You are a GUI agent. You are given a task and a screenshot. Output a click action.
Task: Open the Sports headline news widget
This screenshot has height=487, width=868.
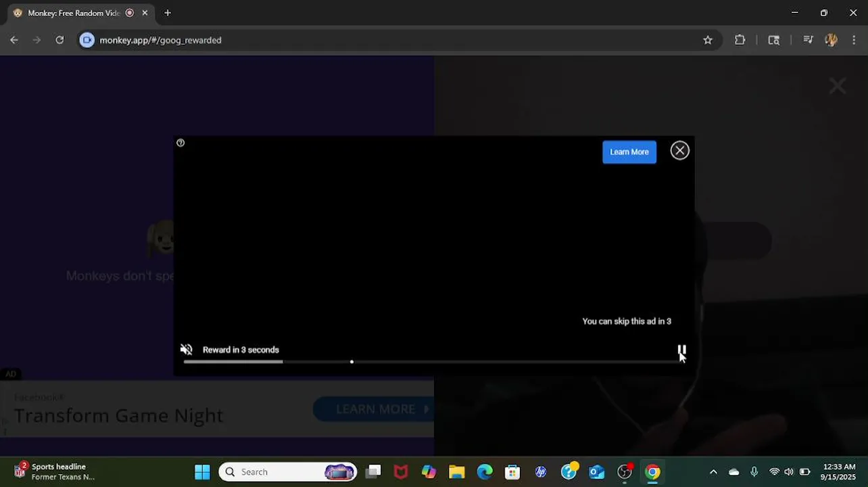click(54, 471)
